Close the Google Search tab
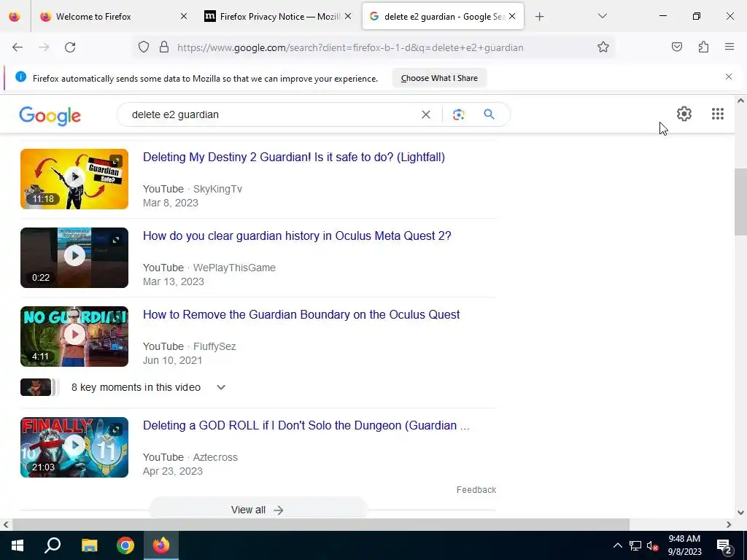 (x=512, y=17)
